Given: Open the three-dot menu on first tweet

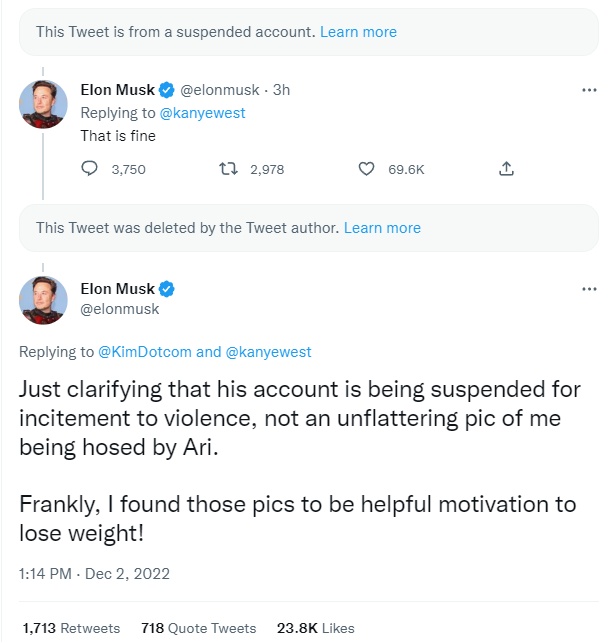Looking at the screenshot, I should click(x=589, y=90).
